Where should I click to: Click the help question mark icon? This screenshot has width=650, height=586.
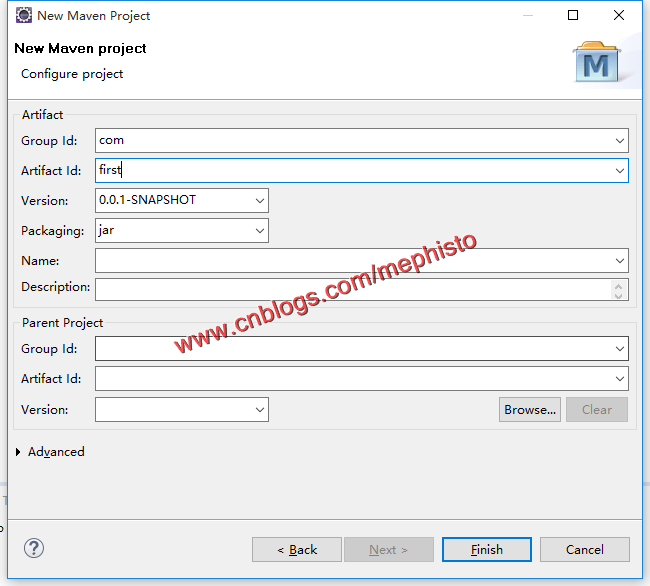click(34, 548)
